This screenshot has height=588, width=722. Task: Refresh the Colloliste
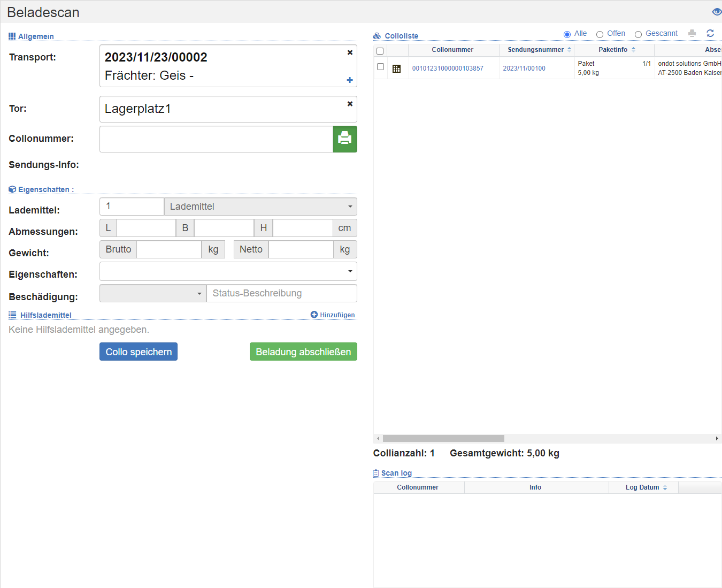(710, 33)
